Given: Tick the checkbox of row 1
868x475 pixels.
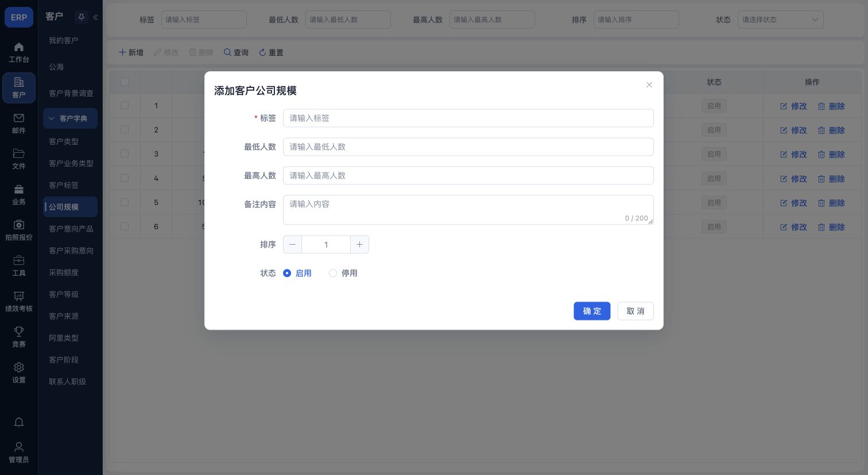Looking at the screenshot, I should 125,106.
